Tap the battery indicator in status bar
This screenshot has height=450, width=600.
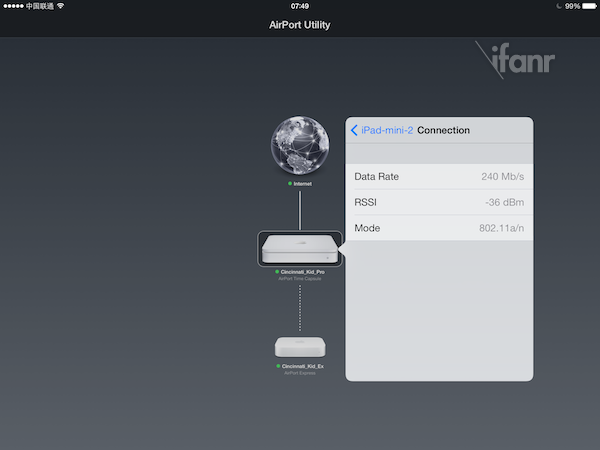pyautogui.click(x=588, y=6)
